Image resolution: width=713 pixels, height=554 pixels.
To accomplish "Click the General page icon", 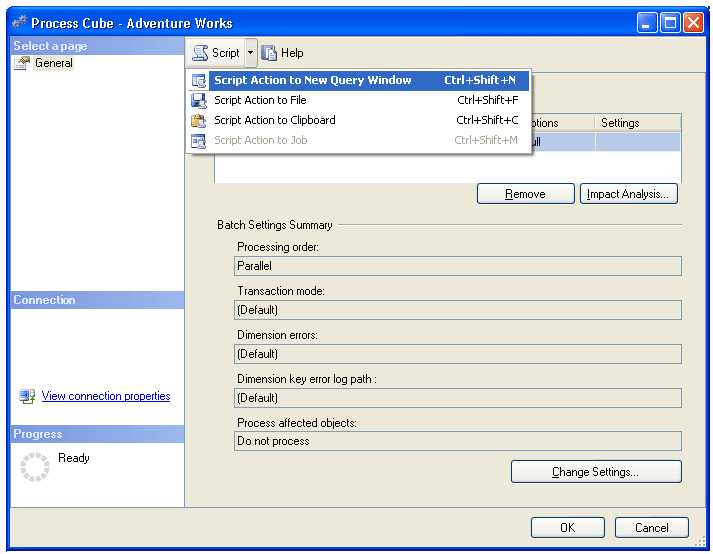I will pos(22,63).
